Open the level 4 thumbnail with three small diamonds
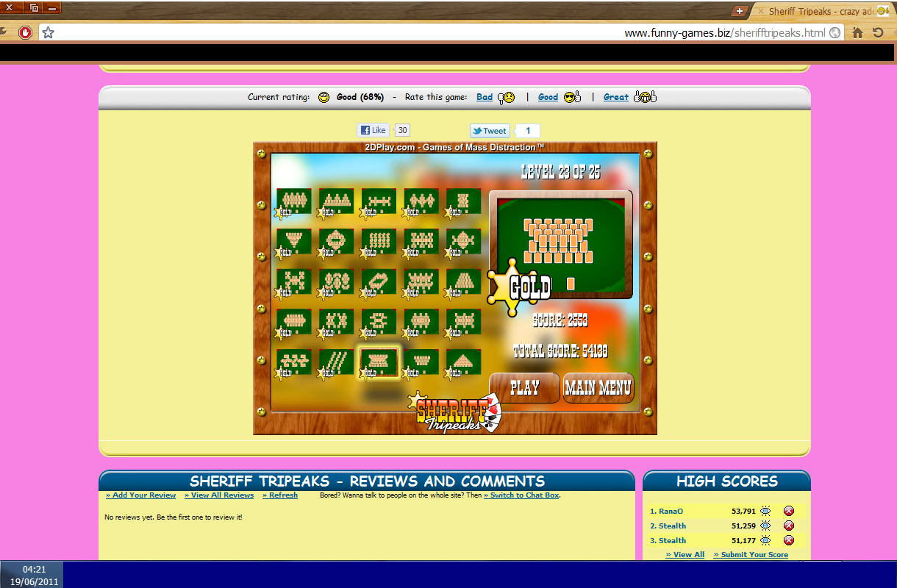This screenshot has width=897, height=588. [x=421, y=201]
